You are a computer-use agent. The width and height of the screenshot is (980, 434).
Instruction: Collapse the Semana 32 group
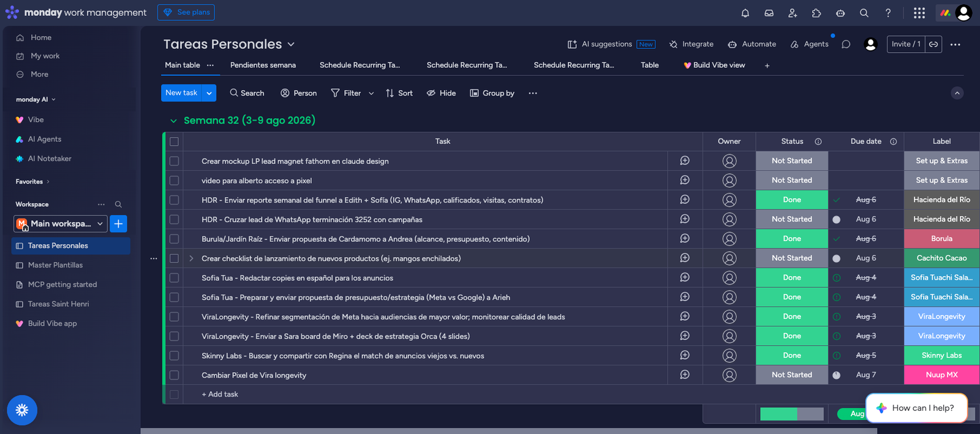(x=173, y=121)
